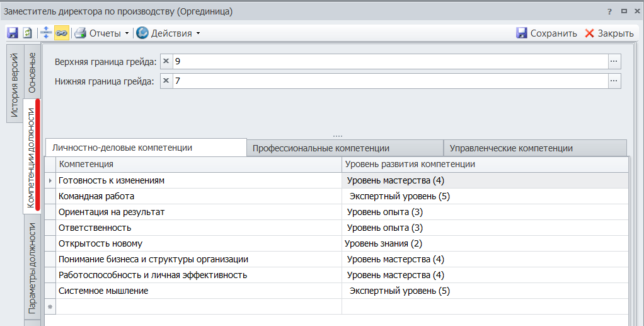The image size is (644, 326).
Task: Open the Отчеты dropdown arrow
Action: [x=127, y=33]
